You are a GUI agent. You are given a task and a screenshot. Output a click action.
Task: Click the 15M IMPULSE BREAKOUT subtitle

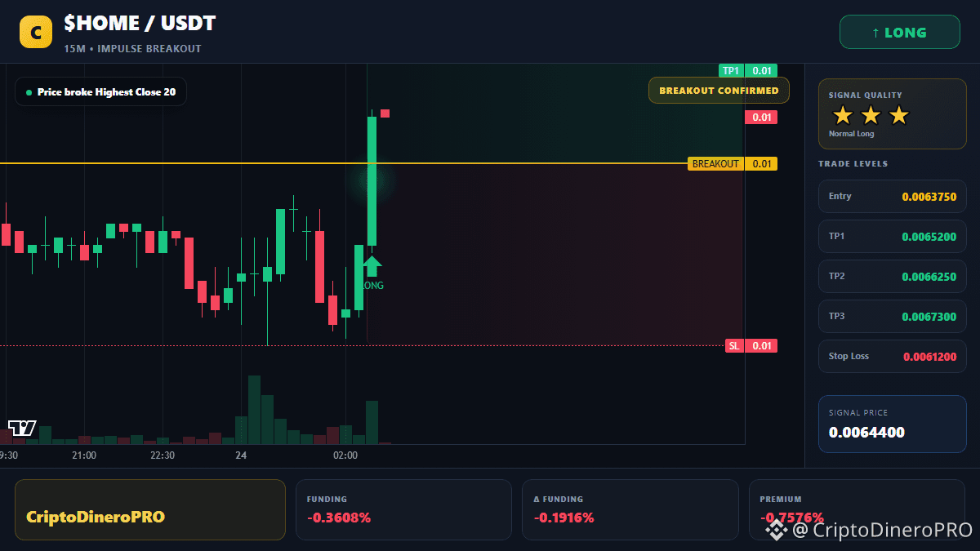pos(132,49)
